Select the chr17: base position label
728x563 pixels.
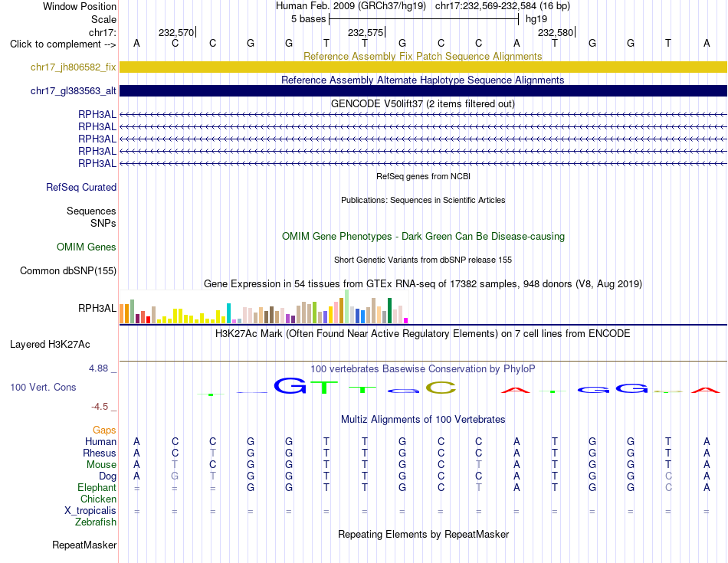click(x=103, y=32)
